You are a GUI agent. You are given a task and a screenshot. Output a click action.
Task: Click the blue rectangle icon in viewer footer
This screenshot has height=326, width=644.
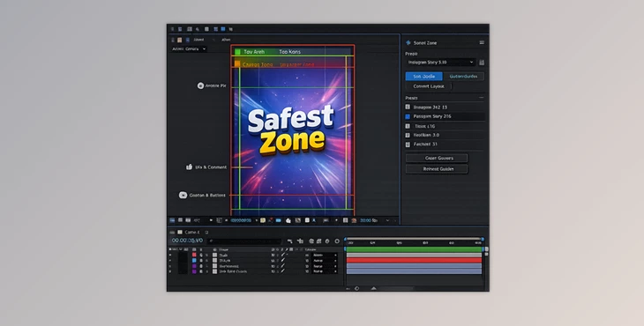coord(278,220)
